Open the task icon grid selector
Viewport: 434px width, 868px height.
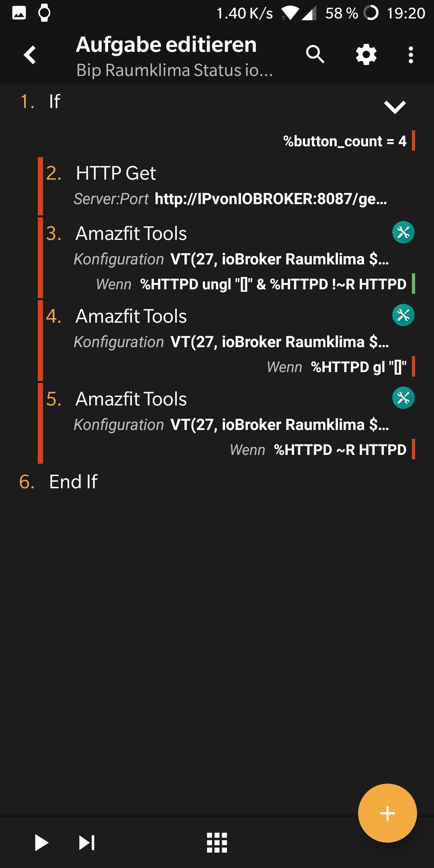[x=217, y=843]
